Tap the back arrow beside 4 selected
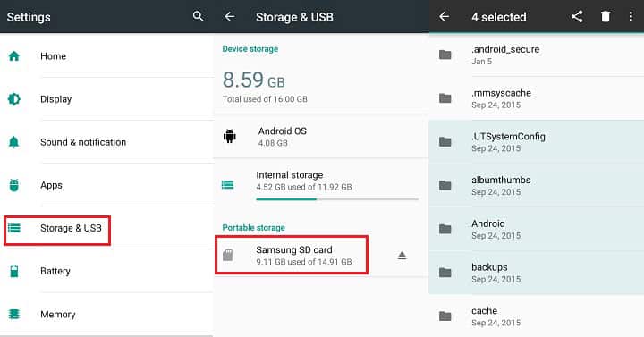Image resolution: width=644 pixels, height=337 pixels. tap(444, 16)
